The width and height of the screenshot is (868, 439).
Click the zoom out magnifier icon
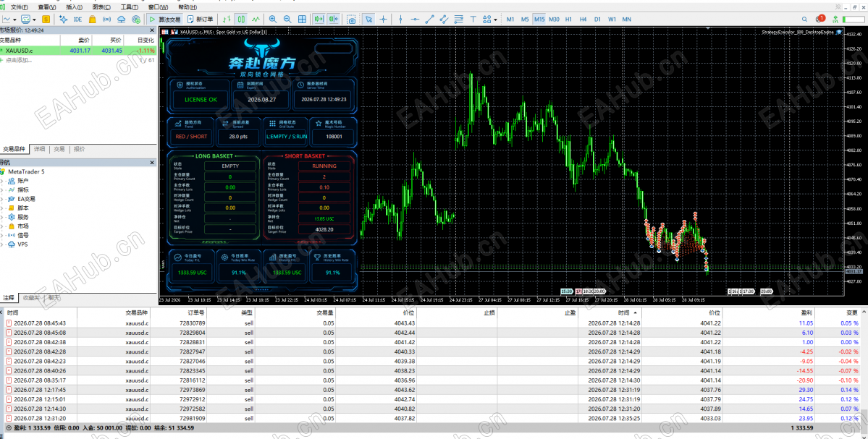[287, 20]
